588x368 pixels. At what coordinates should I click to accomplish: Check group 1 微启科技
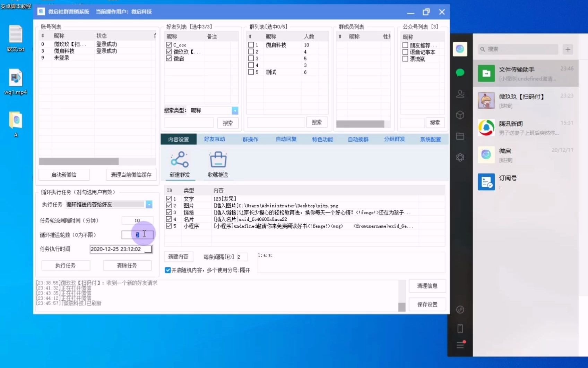pyautogui.click(x=251, y=45)
